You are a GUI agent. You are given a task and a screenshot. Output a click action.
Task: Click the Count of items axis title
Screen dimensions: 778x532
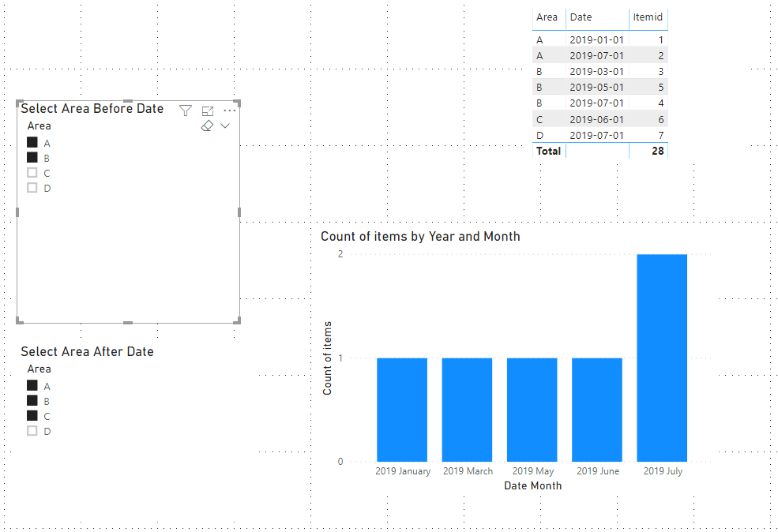tap(327, 358)
